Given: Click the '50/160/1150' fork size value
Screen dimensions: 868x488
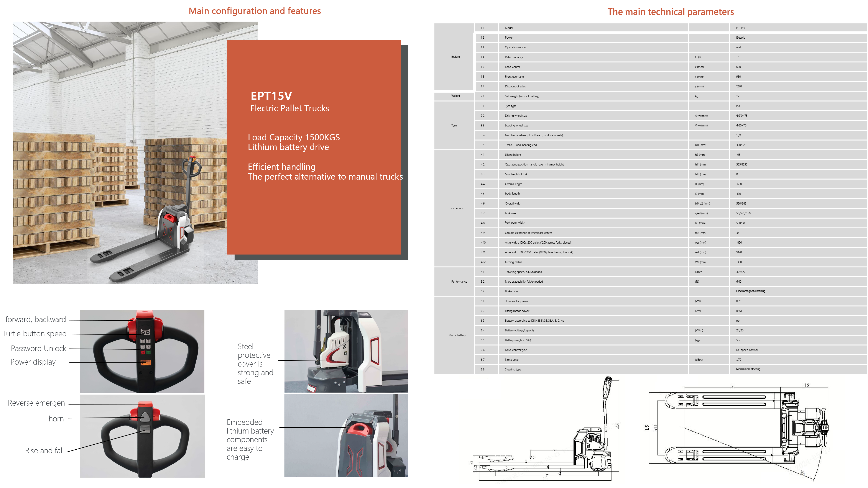Looking at the screenshot, I should (743, 213).
